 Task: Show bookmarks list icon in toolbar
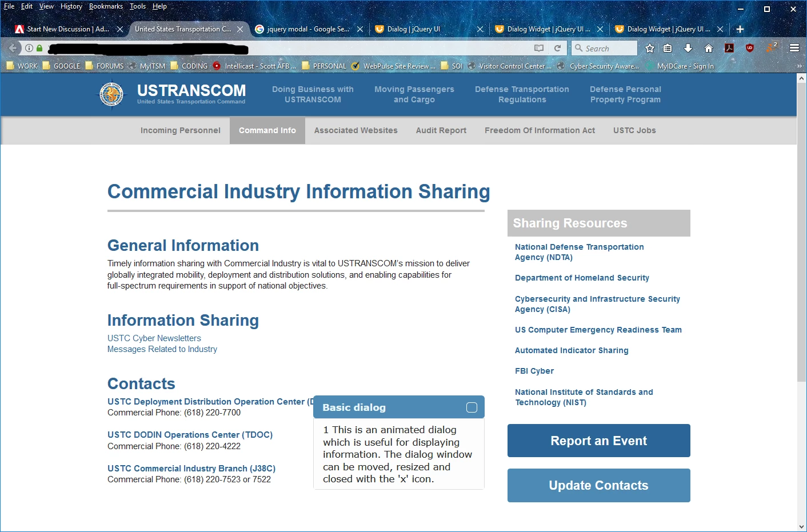point(668,48)
